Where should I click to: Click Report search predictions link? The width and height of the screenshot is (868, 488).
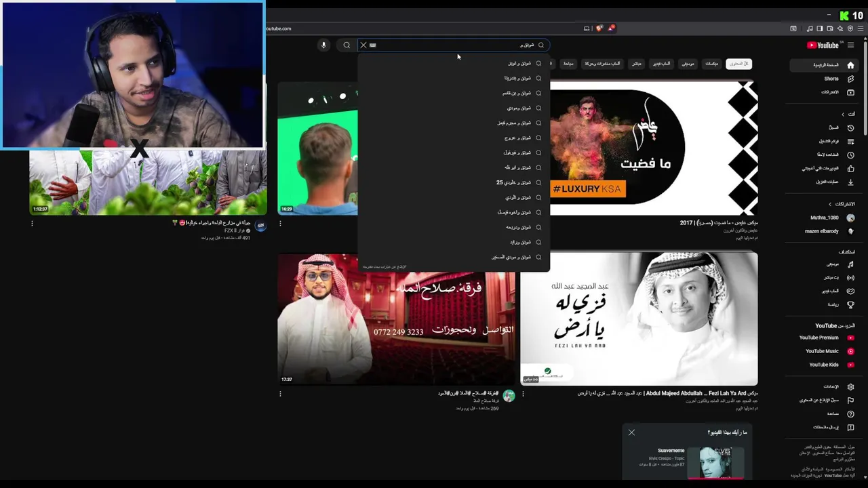click(385, 267)
